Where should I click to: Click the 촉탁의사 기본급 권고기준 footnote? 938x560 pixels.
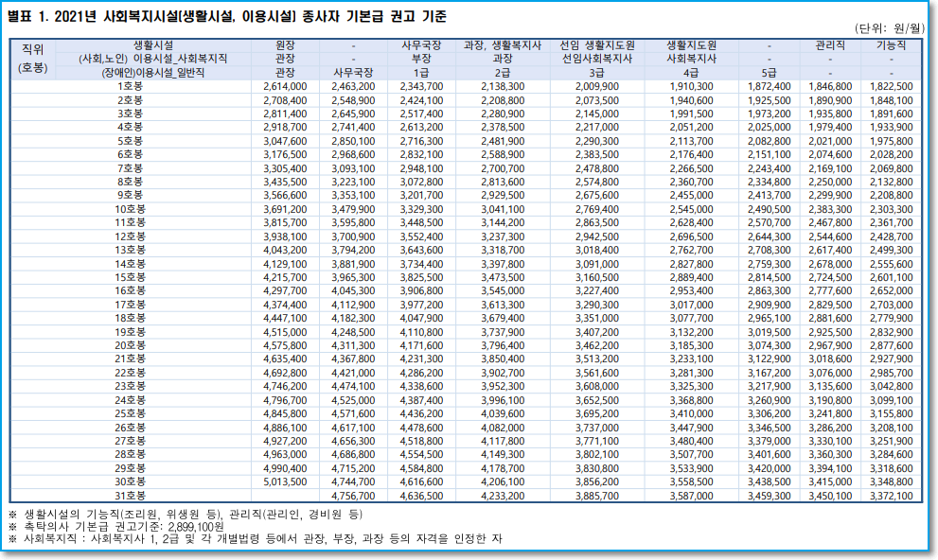point(116,527)
